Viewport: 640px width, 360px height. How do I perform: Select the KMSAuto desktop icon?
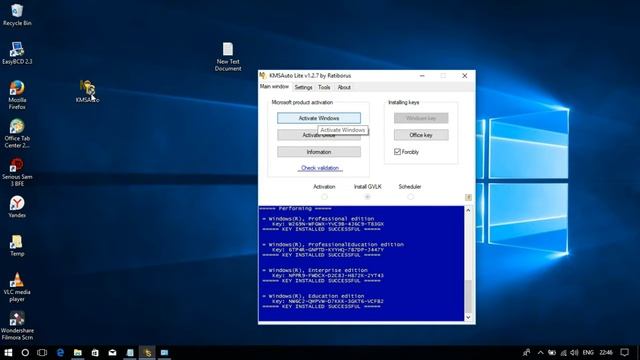(87, 91)
